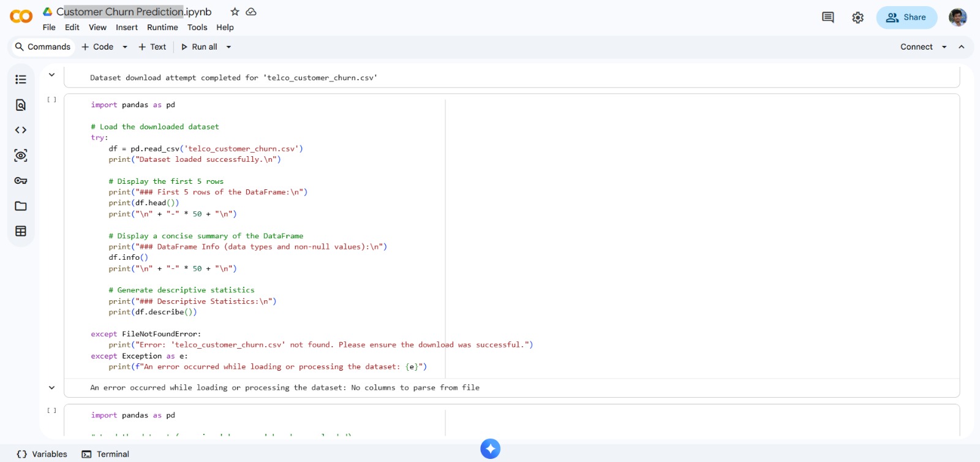The width and height of the screenshot is (980, 462).
Task: Click the Share button
Action: (907, 18)
